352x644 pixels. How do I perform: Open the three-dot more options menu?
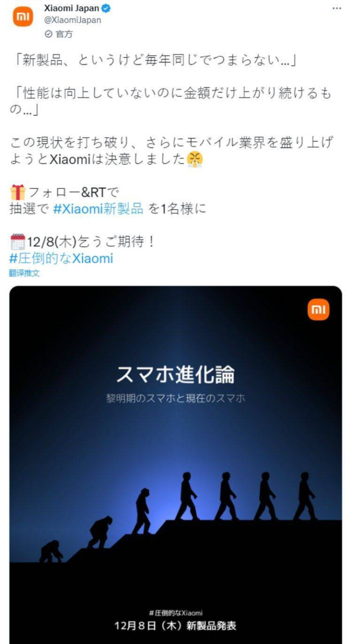[x=336, y=8]
